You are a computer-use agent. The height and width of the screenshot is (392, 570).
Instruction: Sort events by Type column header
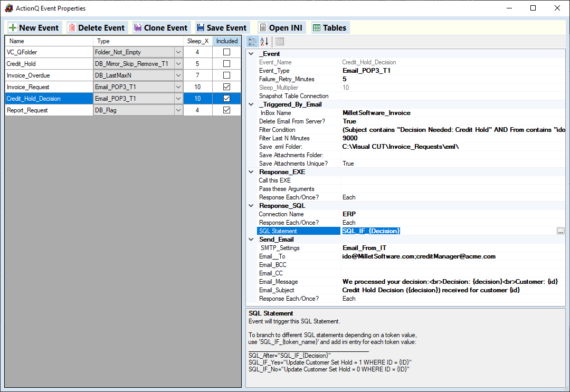coord(138,41)
